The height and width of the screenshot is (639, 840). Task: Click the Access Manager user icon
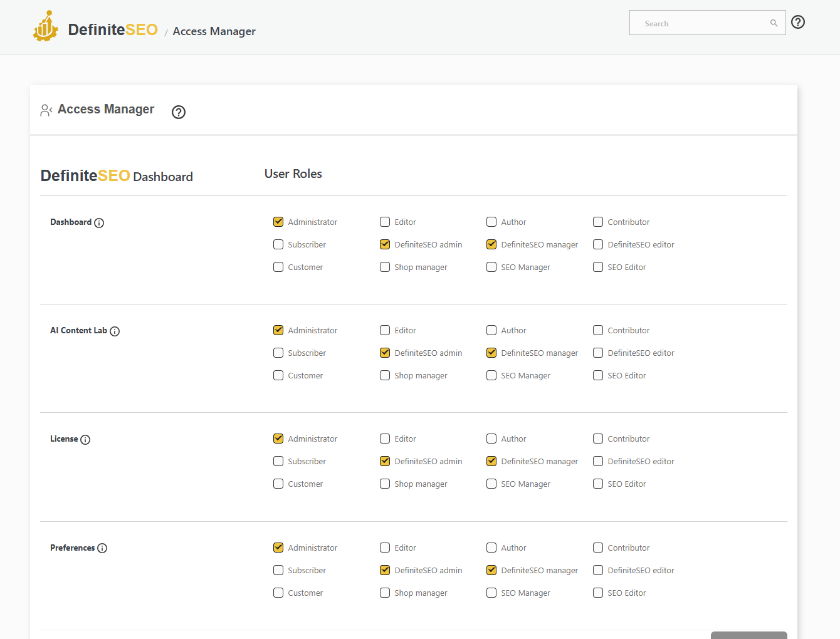(46, 110)
